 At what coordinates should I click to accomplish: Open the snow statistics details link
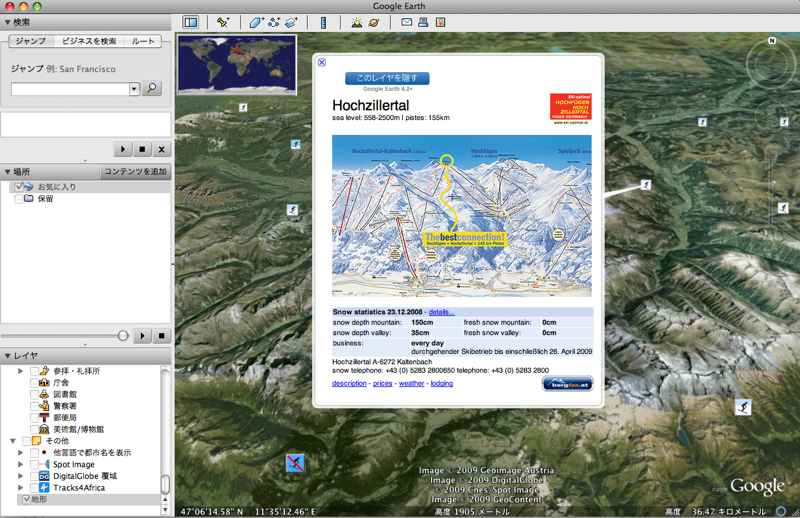(x=441, y=312)
